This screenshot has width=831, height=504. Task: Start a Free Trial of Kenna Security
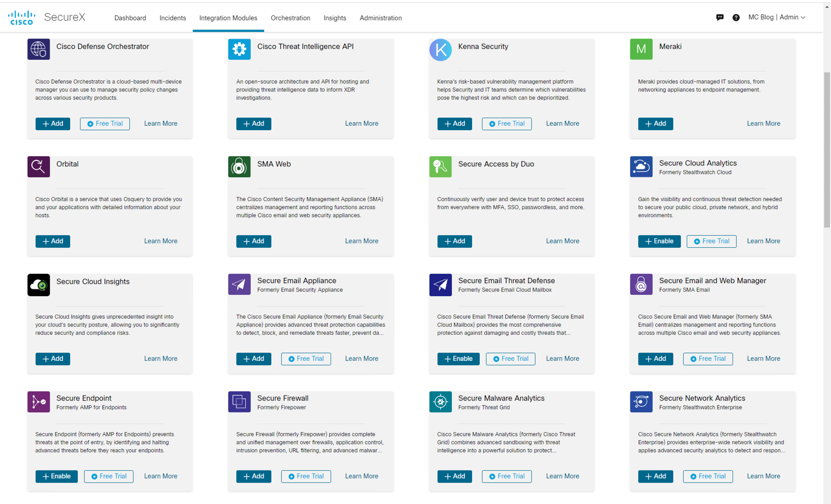tap(507, 123)
